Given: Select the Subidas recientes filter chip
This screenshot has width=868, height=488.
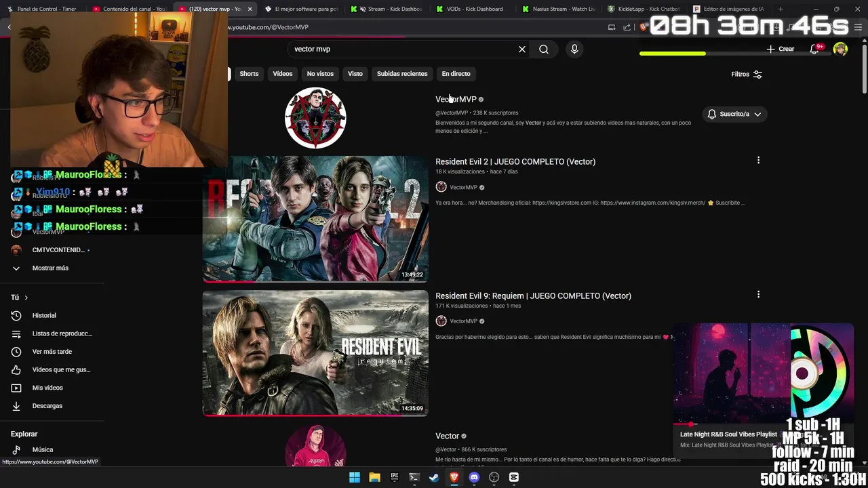Looking at the screenshot, I should coord(402,74).
